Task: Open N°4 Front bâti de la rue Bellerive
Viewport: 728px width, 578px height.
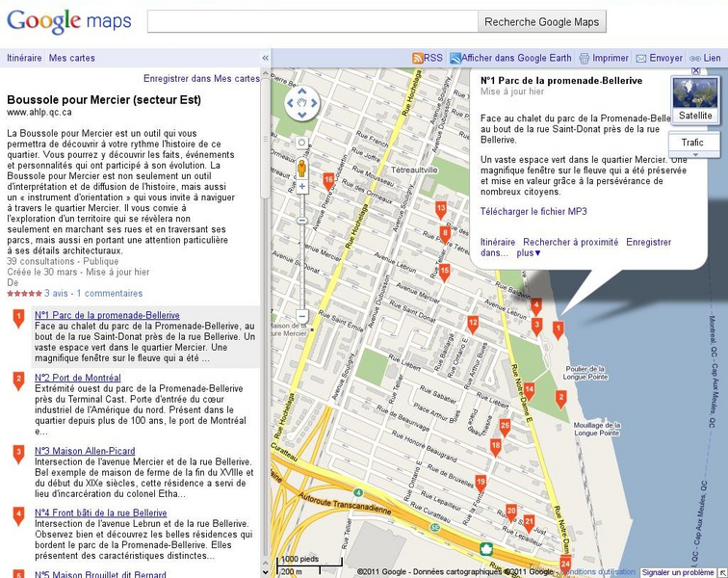Action: 101,512
